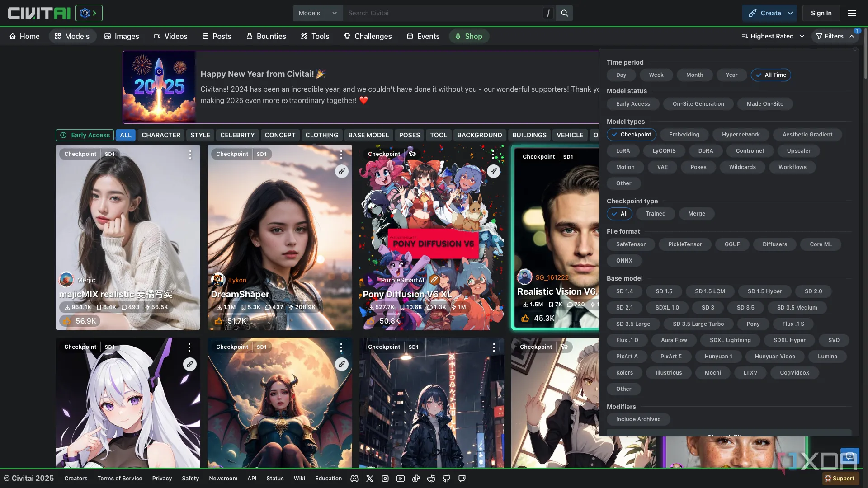Open the Discord link in the footer
Screen dimensions: 868x488
[x=354, y=479]
